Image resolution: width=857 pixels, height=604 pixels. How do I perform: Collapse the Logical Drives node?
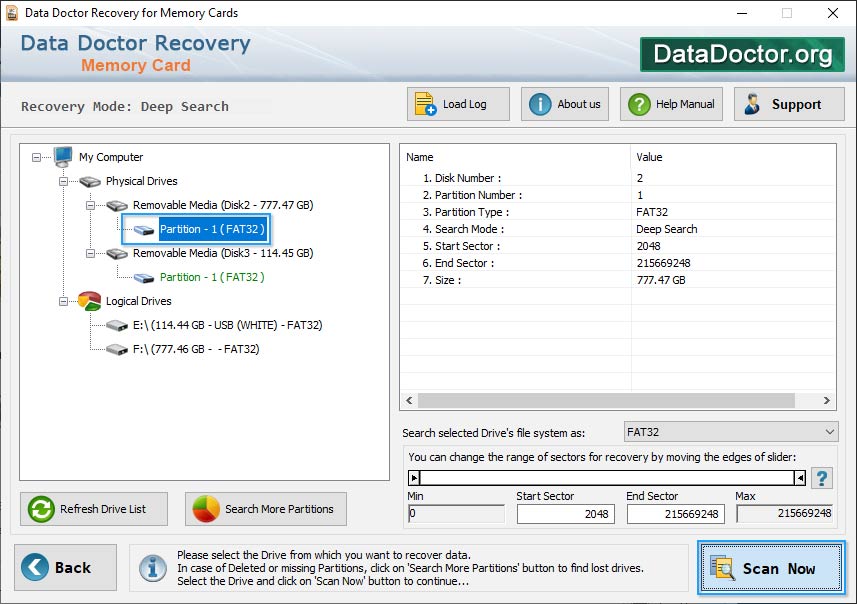[63, 301]
